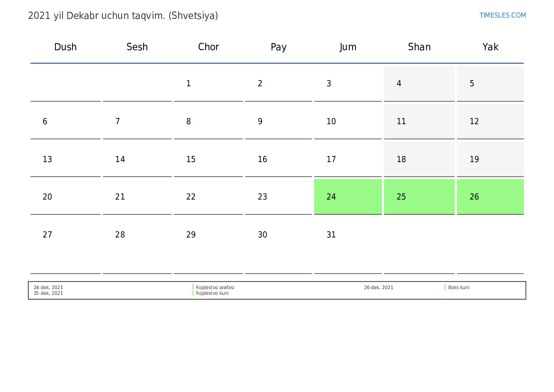This screenshot has width=554, height=392.
Task: Click the Boks kuni legend entry
Action: (x=459, y=287)
